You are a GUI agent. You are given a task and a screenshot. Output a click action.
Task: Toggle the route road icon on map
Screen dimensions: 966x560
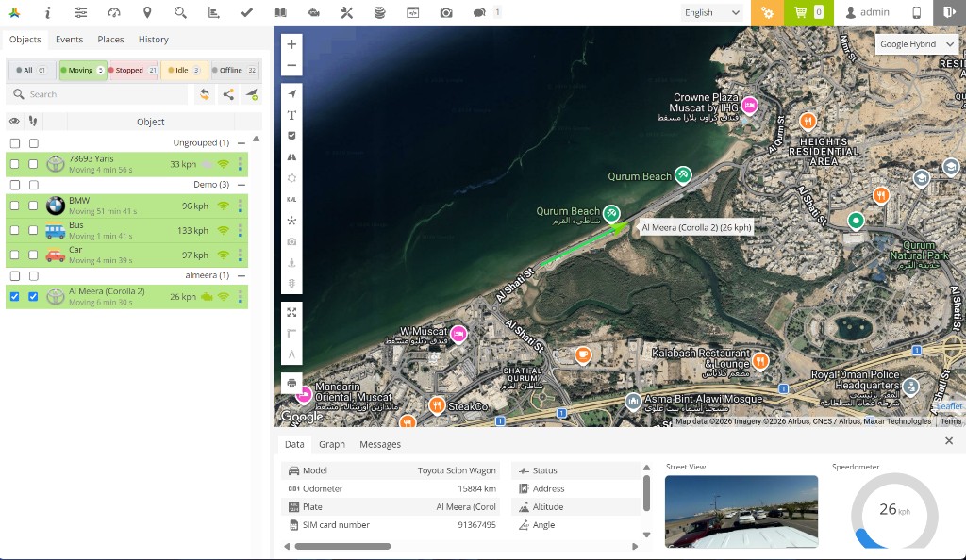point(292,157)
